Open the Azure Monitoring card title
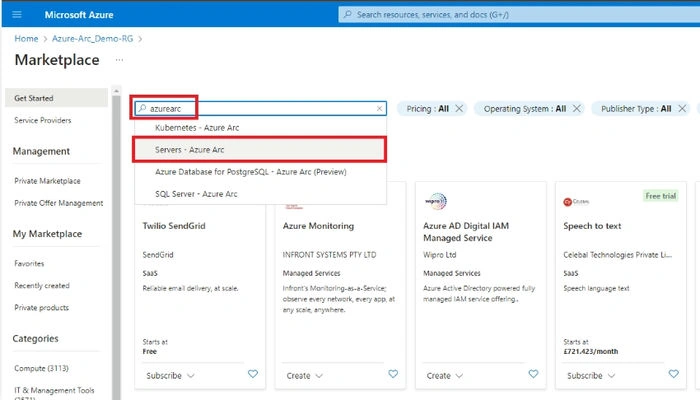 pyautogui.click(x=318, y=226)
